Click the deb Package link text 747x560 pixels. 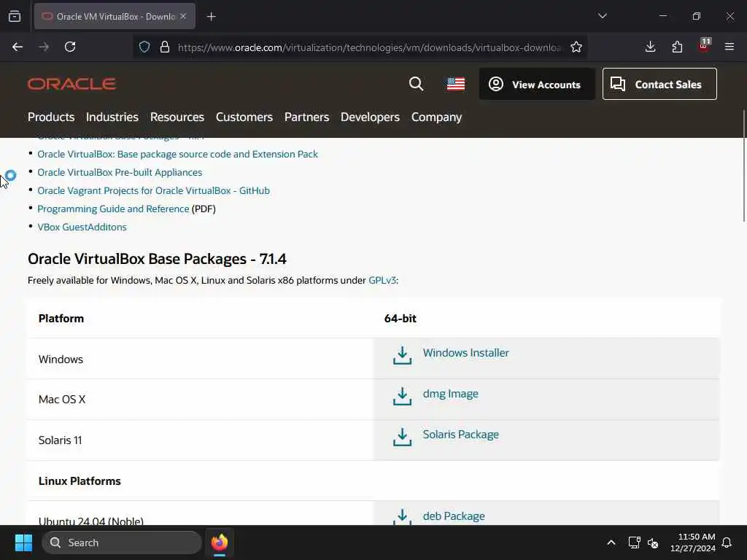point(454,516)
